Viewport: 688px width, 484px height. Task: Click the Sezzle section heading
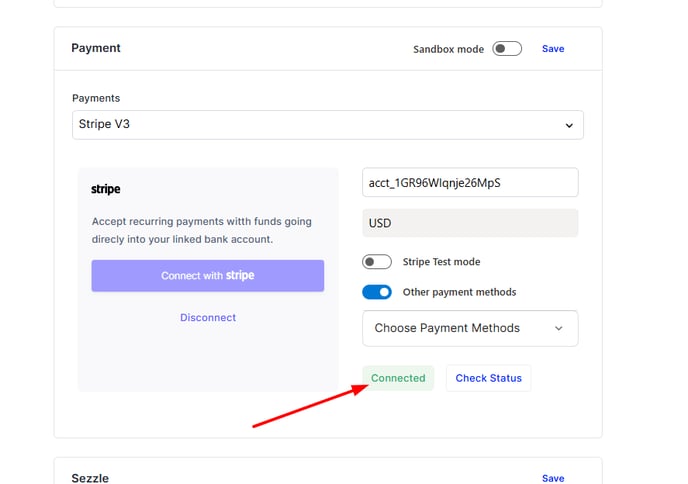(x=90, y=478)
